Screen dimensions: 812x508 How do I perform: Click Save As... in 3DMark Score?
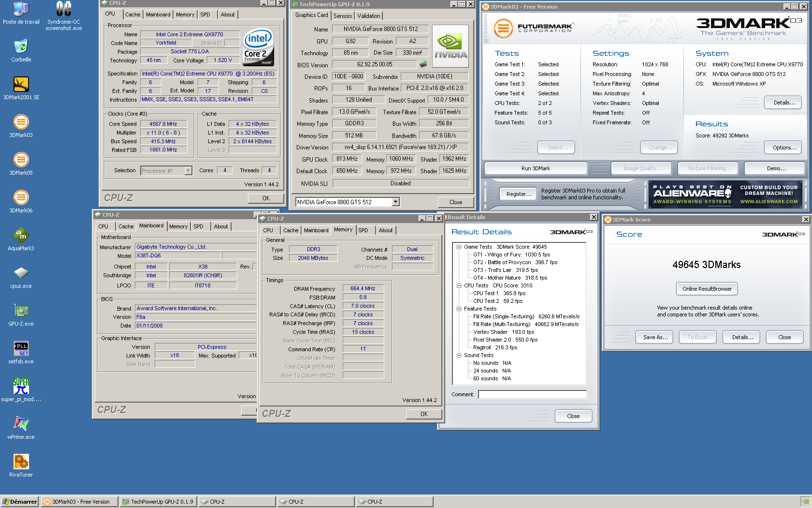tap(655, 337)
